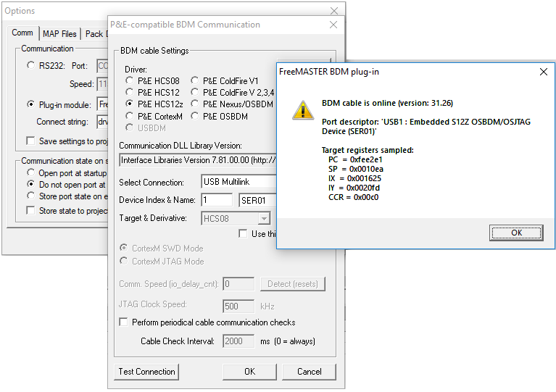
Task: Click the 'SP = 0x0010ea' register line
Action: pos(356,169)
